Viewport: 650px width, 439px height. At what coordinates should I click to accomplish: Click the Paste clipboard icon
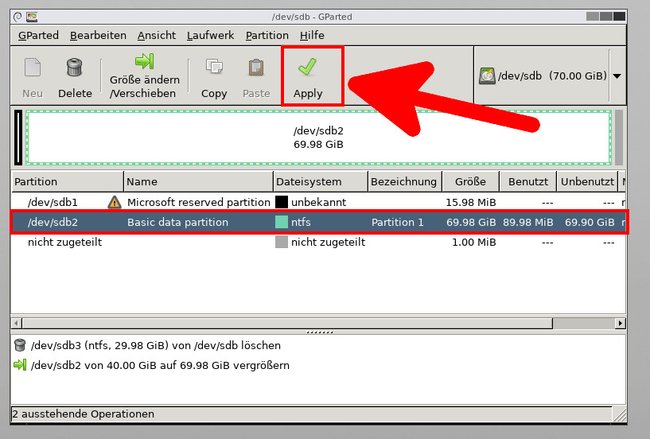[256, 68]
